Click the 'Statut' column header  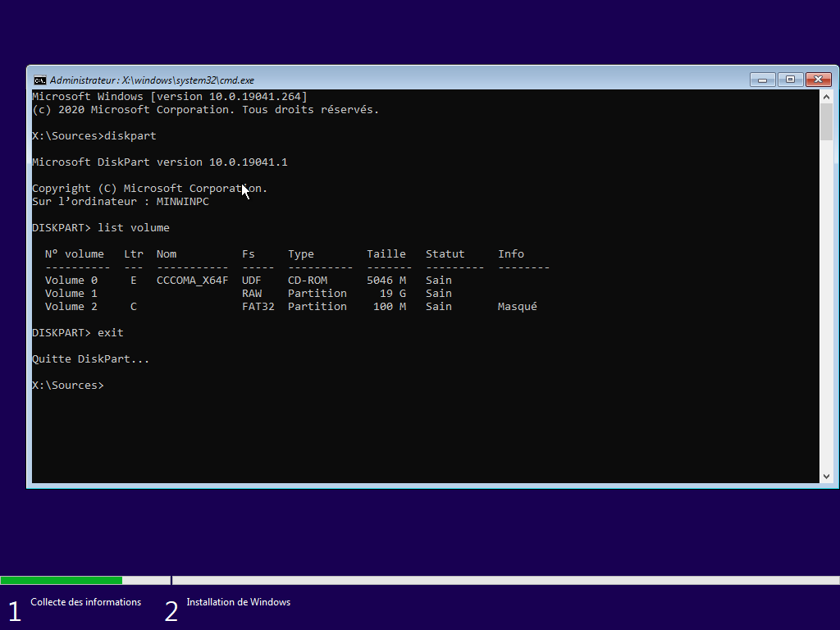445,254
